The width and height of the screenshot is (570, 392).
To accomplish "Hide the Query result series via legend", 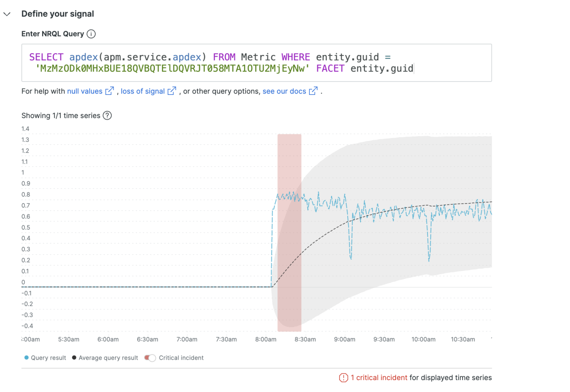I will coord(45,358).
